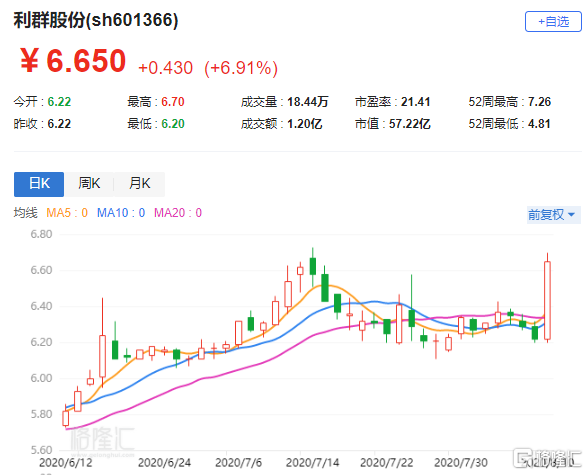Click the MA20 moving average label
588x475 pixels.
178,213
